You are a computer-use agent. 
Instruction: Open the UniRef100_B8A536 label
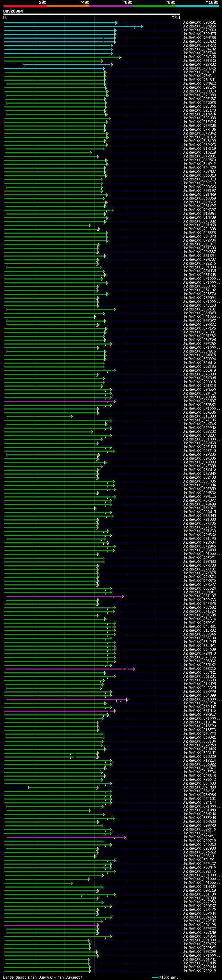[199, 412]
